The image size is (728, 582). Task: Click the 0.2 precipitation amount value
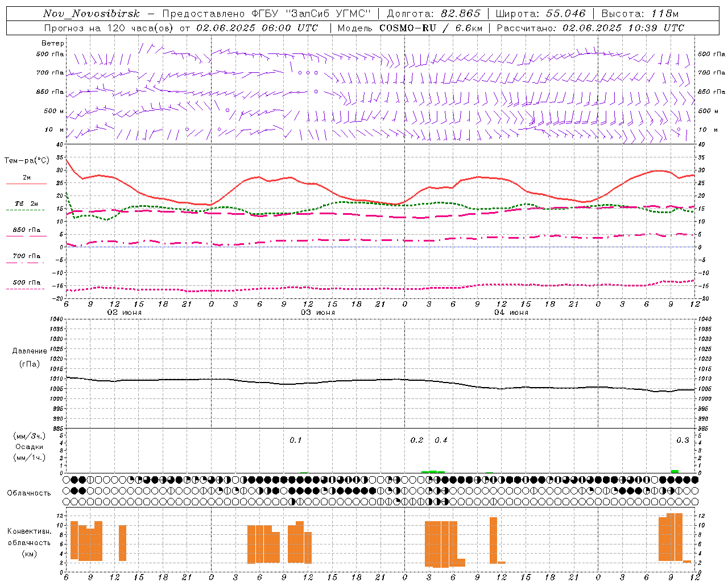[x=417, y=440]
